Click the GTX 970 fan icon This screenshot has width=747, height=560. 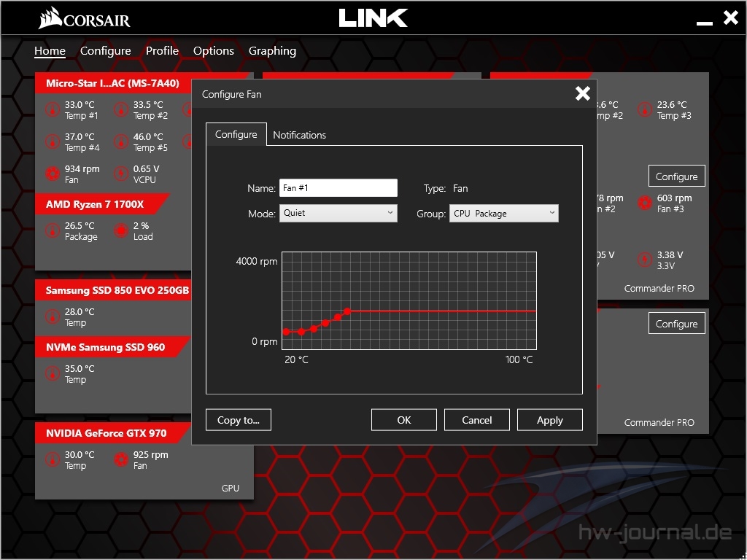coord(120,459)
